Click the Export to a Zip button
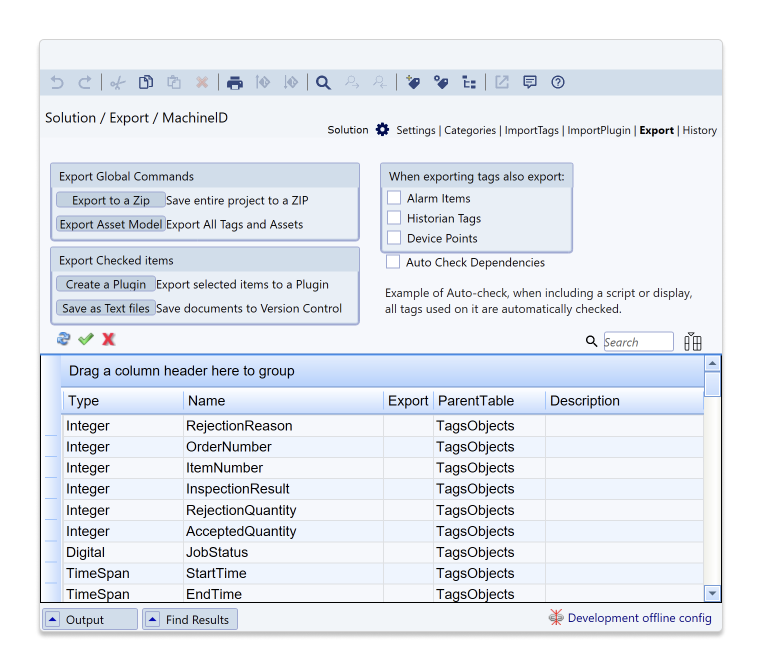 tap(110, 200)
